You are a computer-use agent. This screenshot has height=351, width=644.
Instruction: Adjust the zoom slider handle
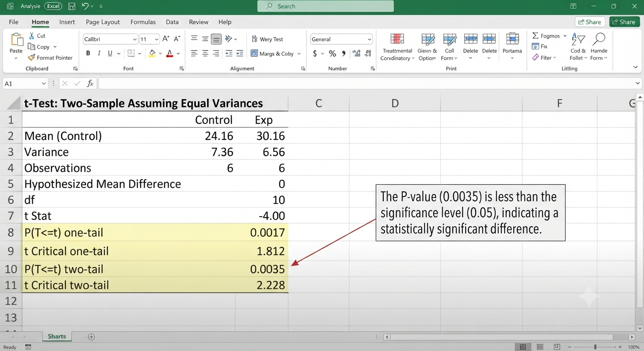pyautogui.click(x=595, y=347)
